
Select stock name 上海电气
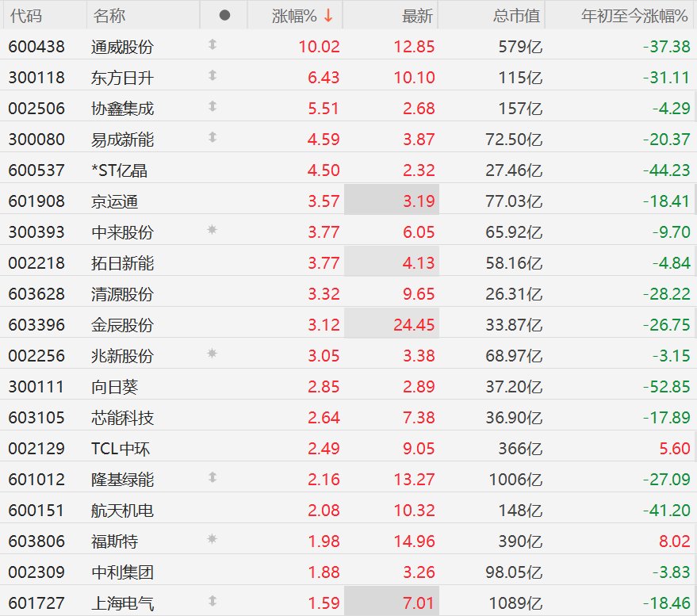pyautogui.click(x=122, y=603)
